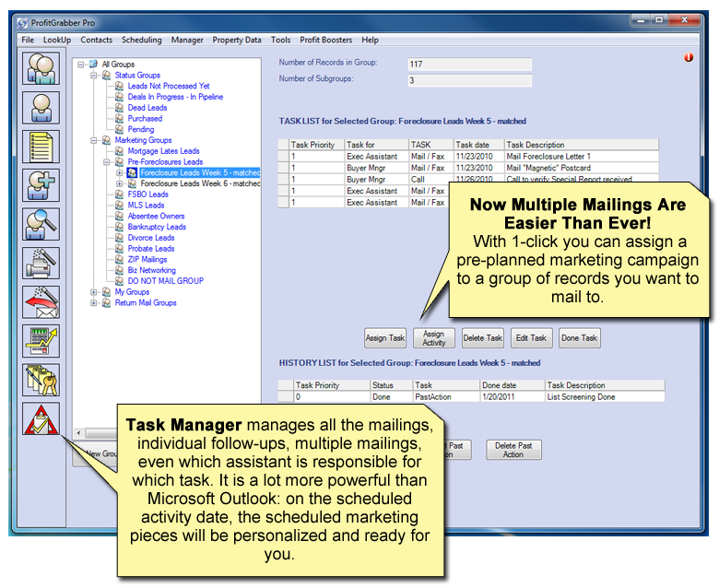This screenshot has width=719, height=588.
Task: Select Mortgage Lates Leads group
Action: [163, 151]
